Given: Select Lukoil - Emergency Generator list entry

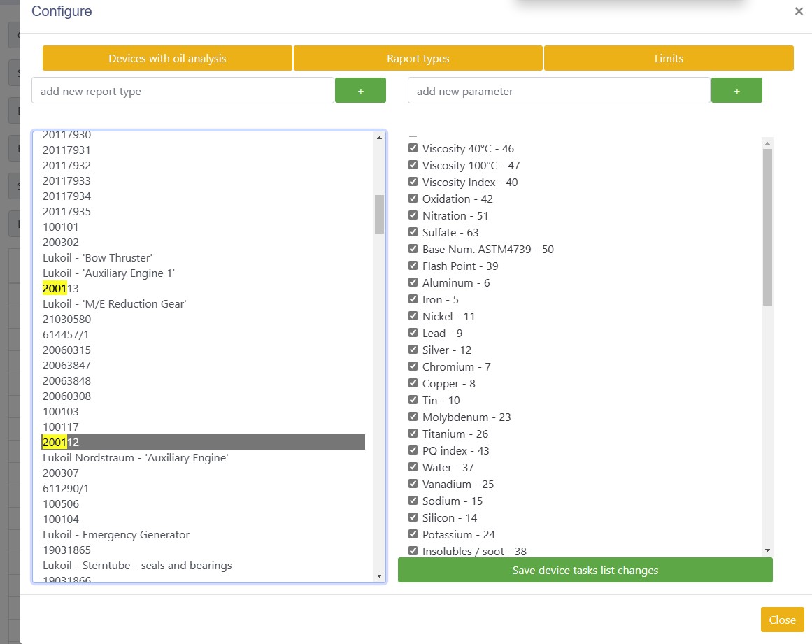Looking at the screenshot, I should (x=116, y=535).
